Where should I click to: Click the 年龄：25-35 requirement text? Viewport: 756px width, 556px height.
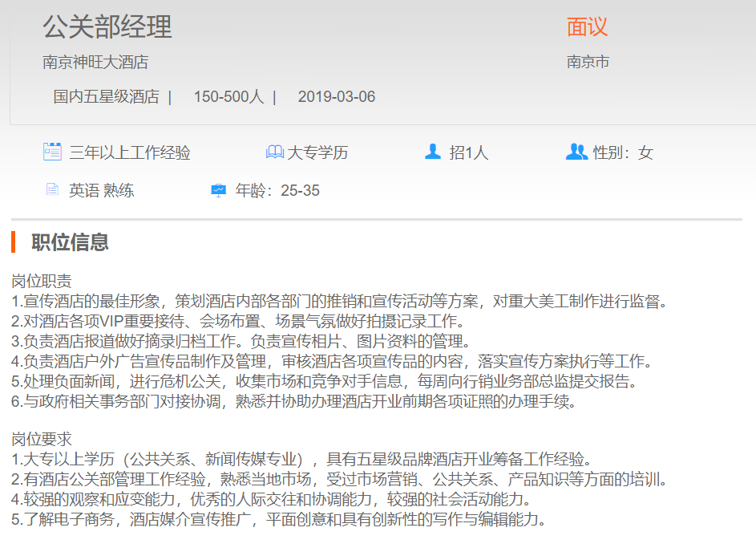[277, 191]
